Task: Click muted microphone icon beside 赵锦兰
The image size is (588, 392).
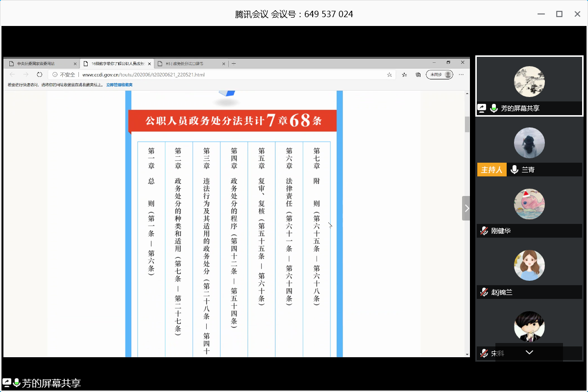Action: (484, 292)
